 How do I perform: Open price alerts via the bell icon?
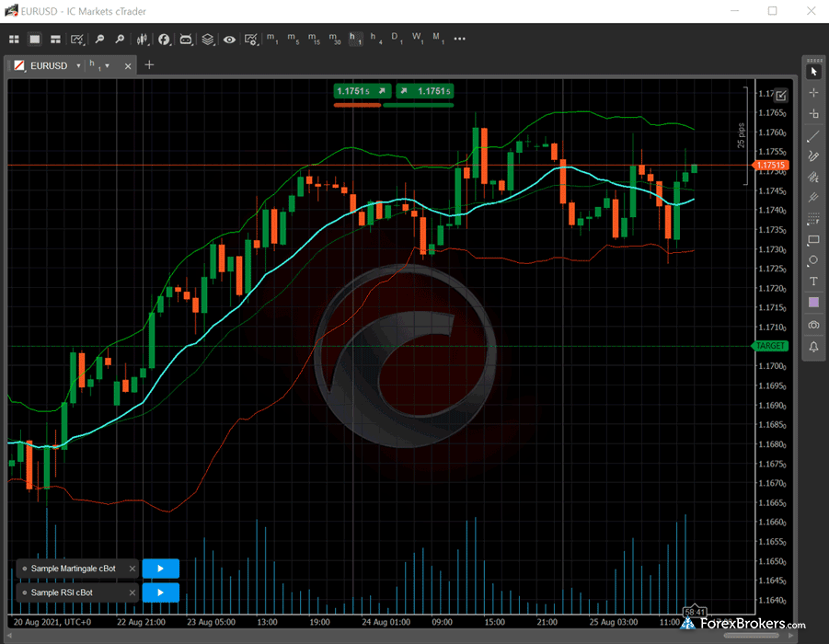[x=813, y=347]
